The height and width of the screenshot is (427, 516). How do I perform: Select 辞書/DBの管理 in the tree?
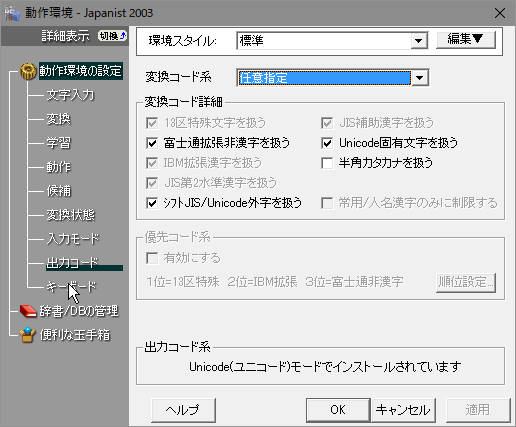click(x=79, y=311)
